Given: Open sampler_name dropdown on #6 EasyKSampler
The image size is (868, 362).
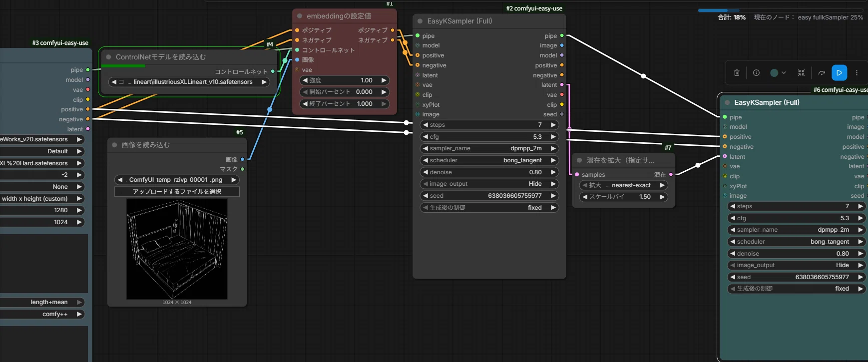Looking at the screenshot, I should pyautogui.click(x=796, y=230).
